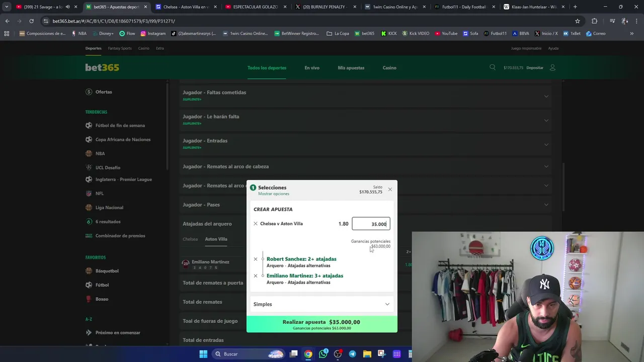Click the bet365 logo

tap(102, 67)
